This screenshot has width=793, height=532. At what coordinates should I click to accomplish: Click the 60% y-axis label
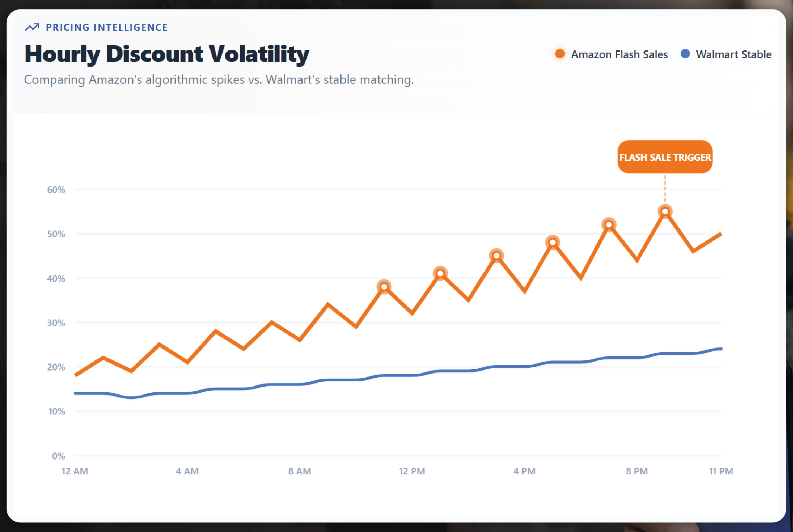[x=56, y=190]
